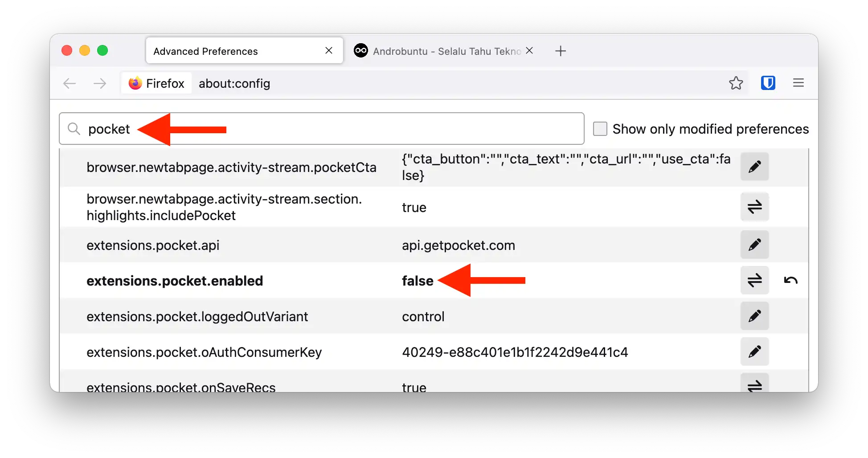This screenshot has height=458, width=868.
Task: Edit the loggedOutVariant preference
Action: tap(754, 316)
